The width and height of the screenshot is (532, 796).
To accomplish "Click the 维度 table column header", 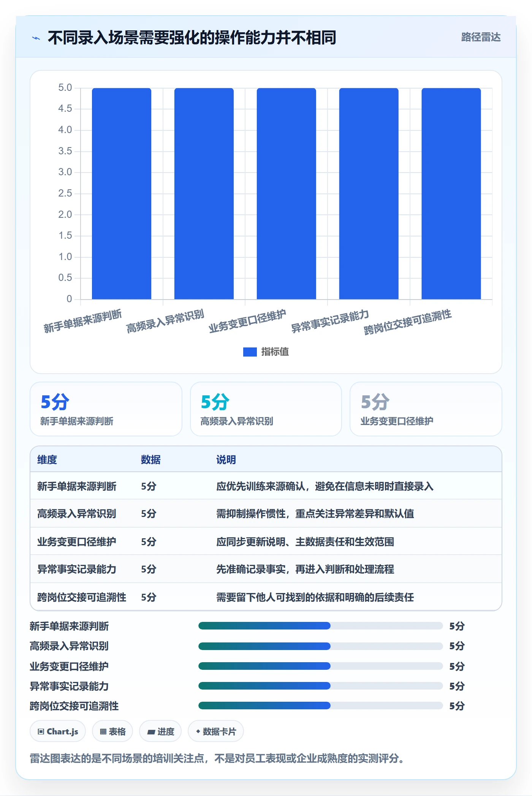I will coord(47,460).
